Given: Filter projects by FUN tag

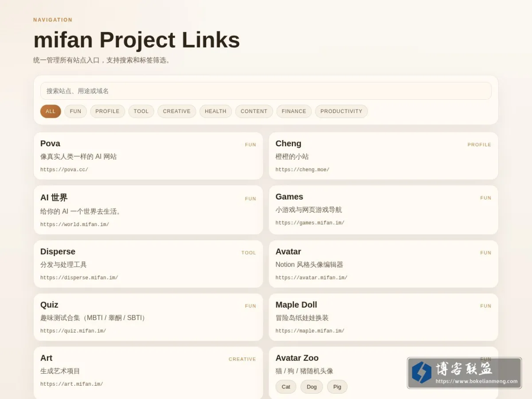Looking at the screenshot, I should point(75,111).
